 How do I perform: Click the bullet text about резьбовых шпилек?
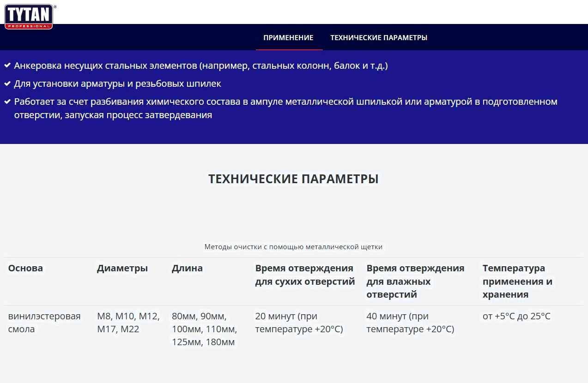coord(117,84)
